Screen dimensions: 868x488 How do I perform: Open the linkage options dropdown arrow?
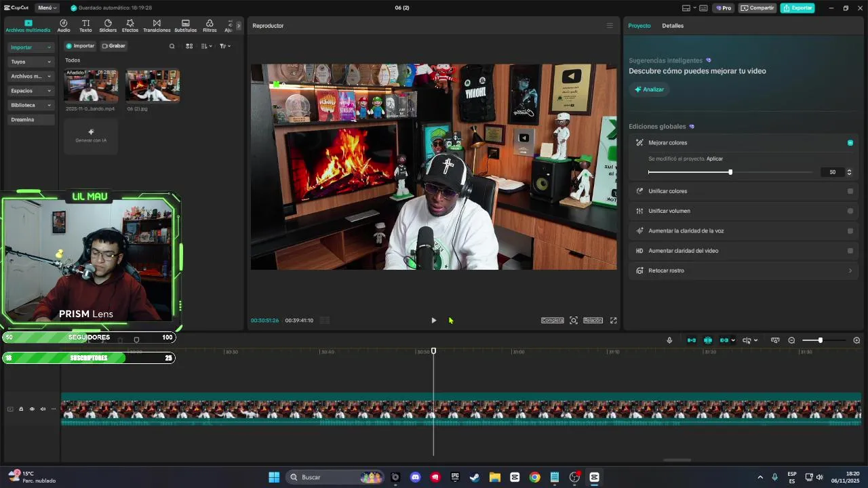click(733, 340)
